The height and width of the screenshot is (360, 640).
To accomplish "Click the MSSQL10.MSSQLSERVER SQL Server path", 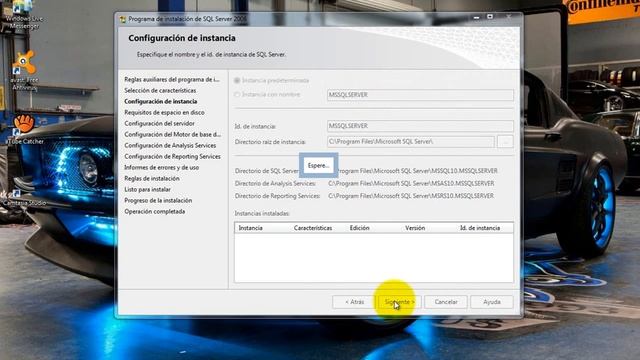I will click(x=418, y=171).
